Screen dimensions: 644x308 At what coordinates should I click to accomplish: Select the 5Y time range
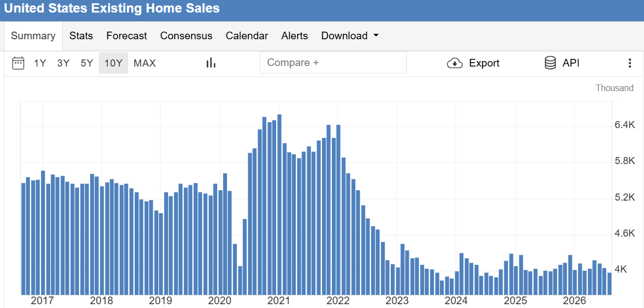pos(87,63)
